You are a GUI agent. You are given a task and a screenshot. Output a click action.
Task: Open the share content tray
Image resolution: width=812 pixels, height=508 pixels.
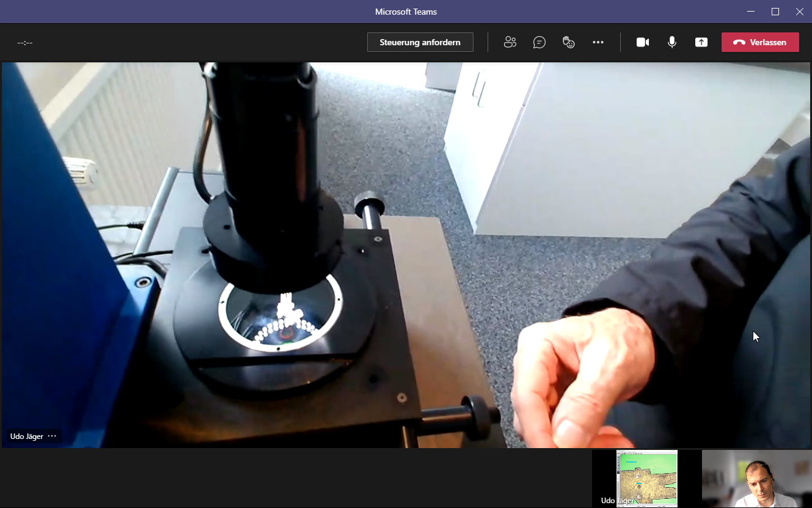pyautogui.click(x=701, y=42)
